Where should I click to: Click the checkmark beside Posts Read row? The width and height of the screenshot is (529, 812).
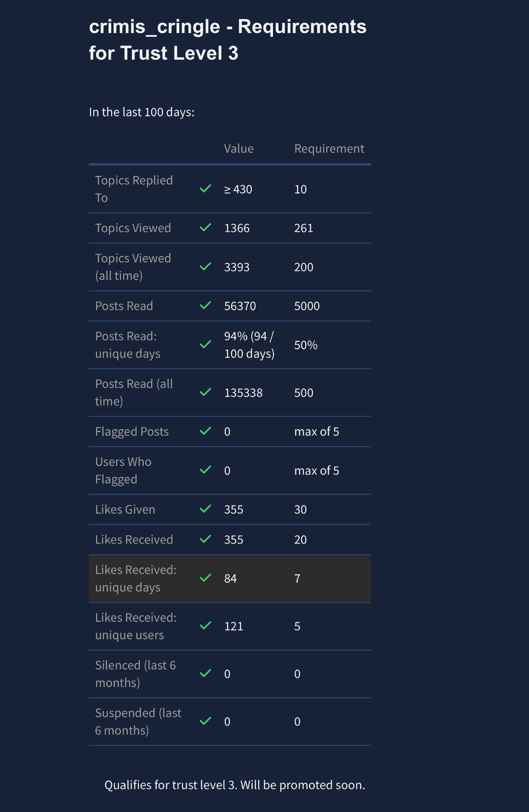[205, 306]
